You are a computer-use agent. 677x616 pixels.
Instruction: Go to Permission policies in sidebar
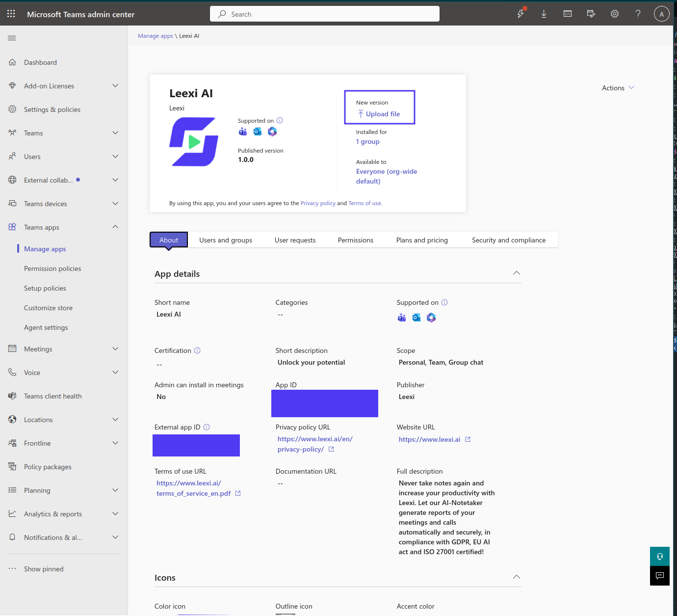(52, 268)
